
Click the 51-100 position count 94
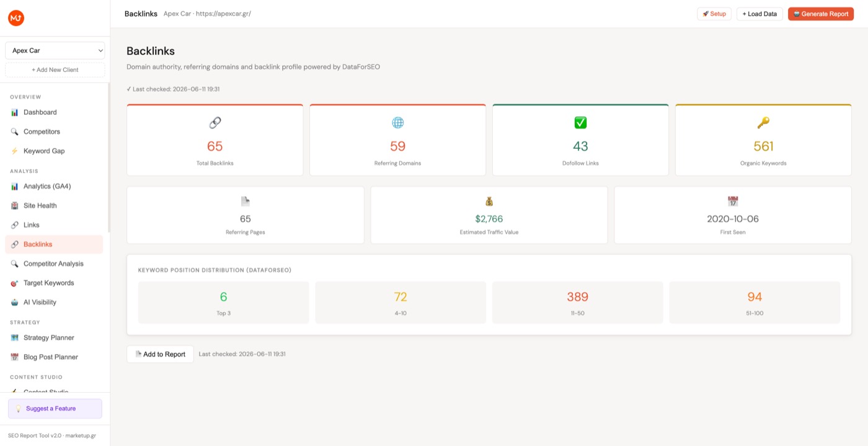(x=755, y=297)
